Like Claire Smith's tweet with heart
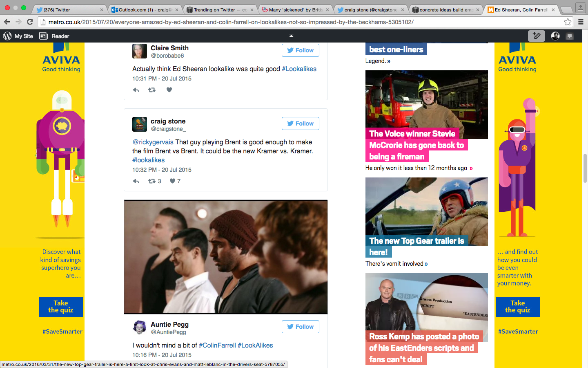588x368 pixels. pyautogui.click(x=169, y=90)
